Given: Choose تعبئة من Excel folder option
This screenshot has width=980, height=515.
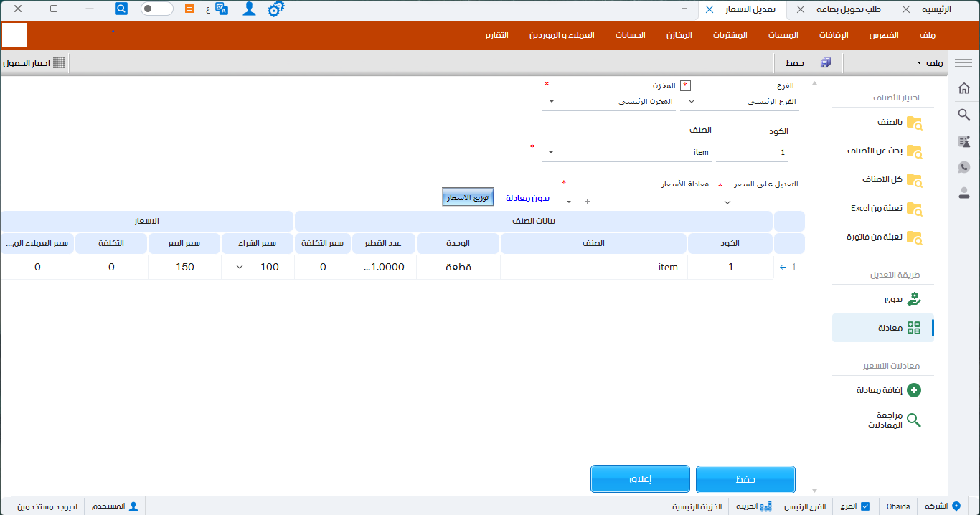Looking at the screenshot, I should click(913, 209).
